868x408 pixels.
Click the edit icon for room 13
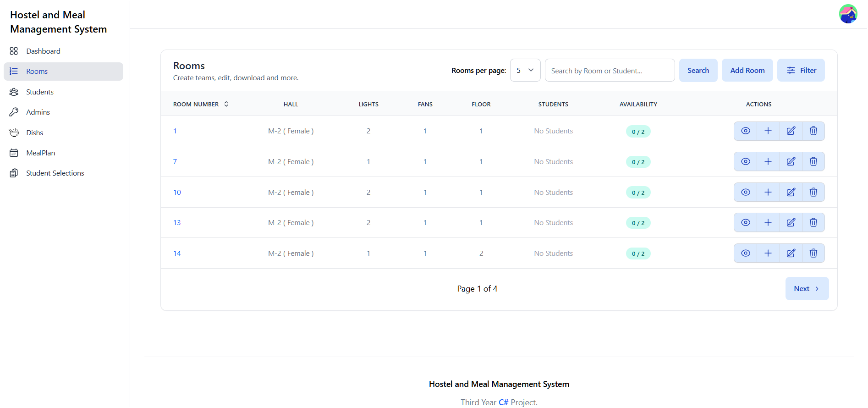(x=791, y=223)
